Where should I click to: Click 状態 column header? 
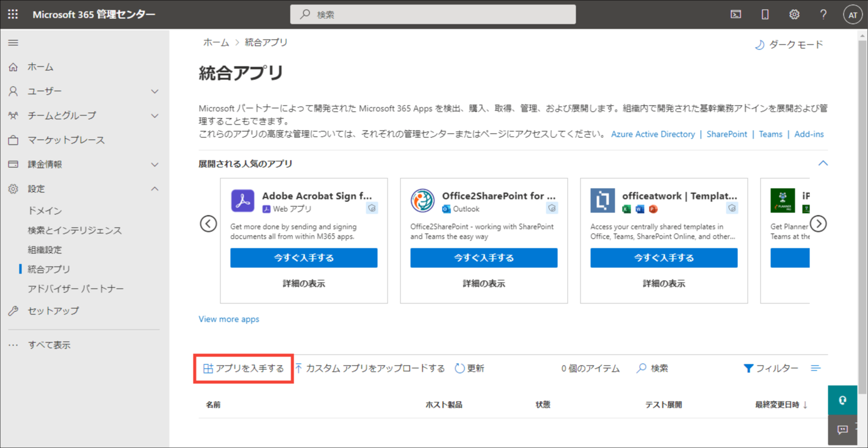pos(543,405)
